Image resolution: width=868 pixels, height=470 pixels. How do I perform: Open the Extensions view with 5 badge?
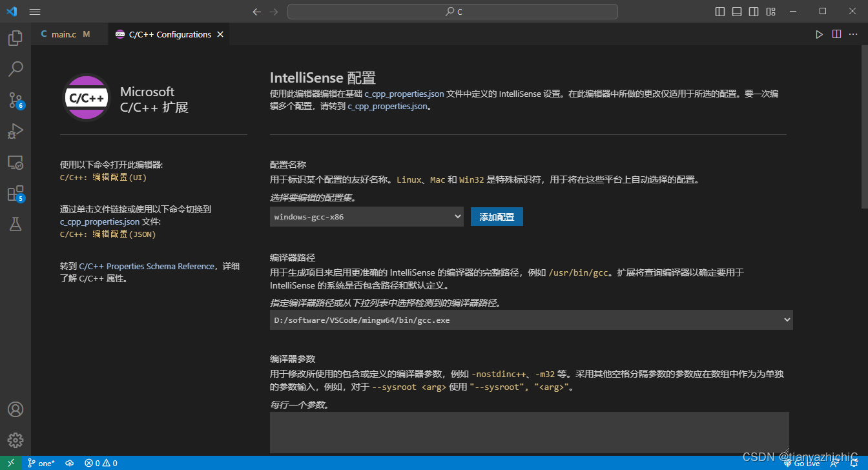pos(15,194)
